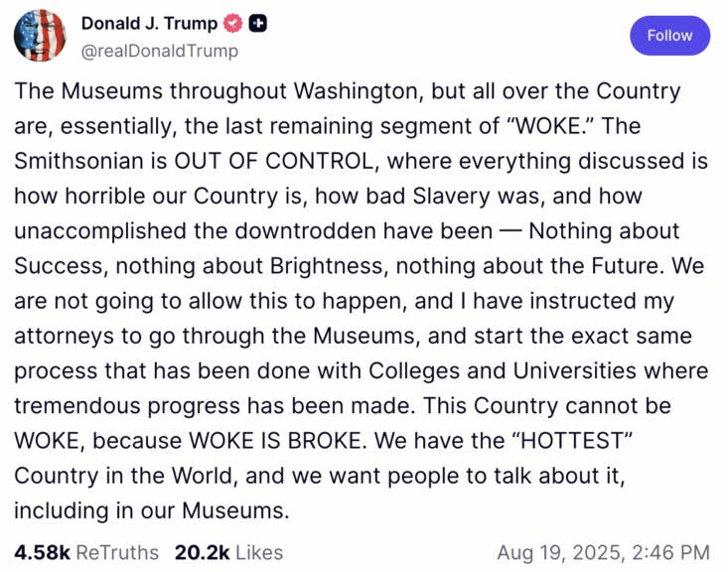The height and width of the screenshot is (572, 728).
Task: Open the Donald J. Trump display name
Action: click(x=149, y=23)
